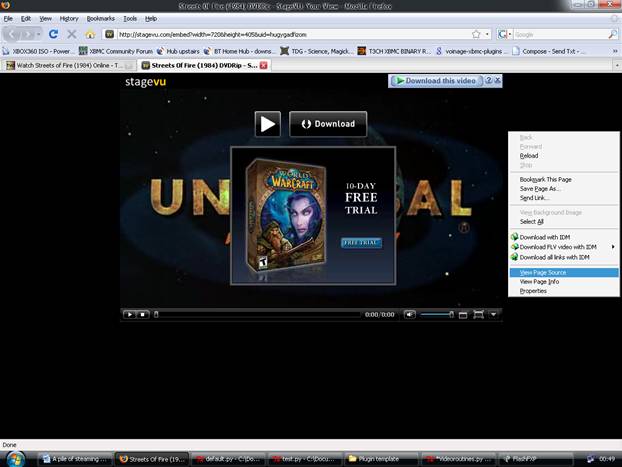This screenshot has height=467, width=622.
Task: Reload the page using the toolbar refresh icon
Action: (54, 34)
